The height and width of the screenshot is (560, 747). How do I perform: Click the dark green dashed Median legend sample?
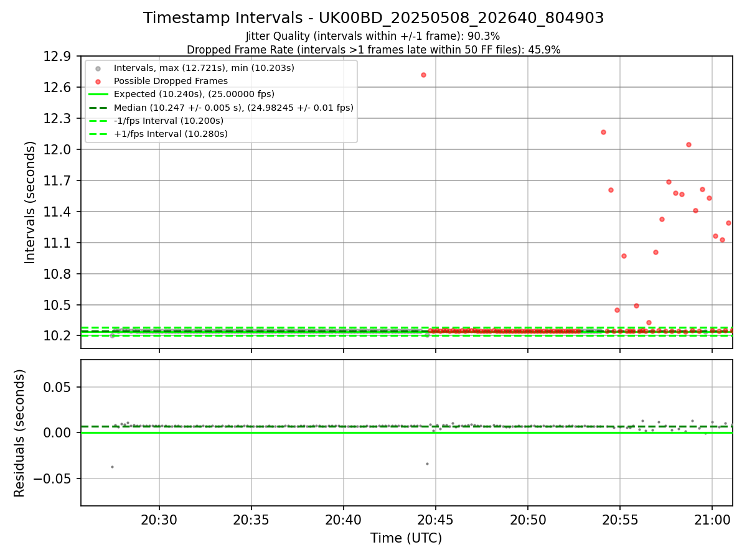tap(98, 108)
